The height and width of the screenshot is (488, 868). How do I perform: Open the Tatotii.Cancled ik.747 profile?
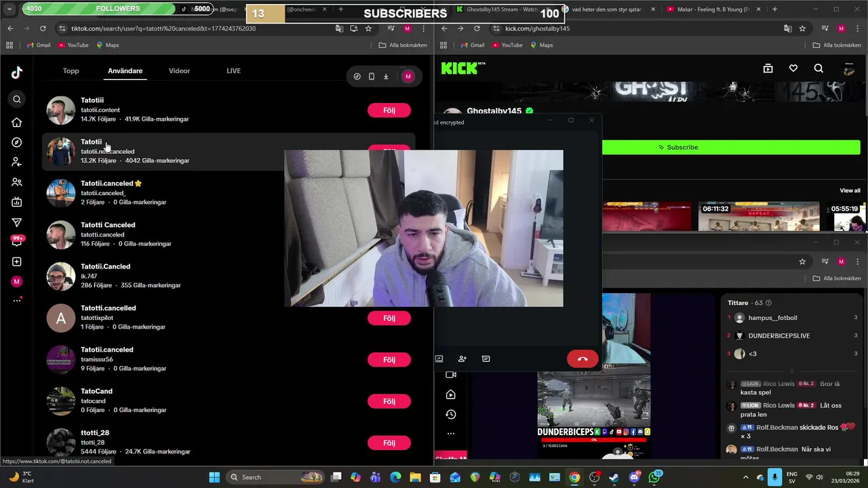click(105, 266)
